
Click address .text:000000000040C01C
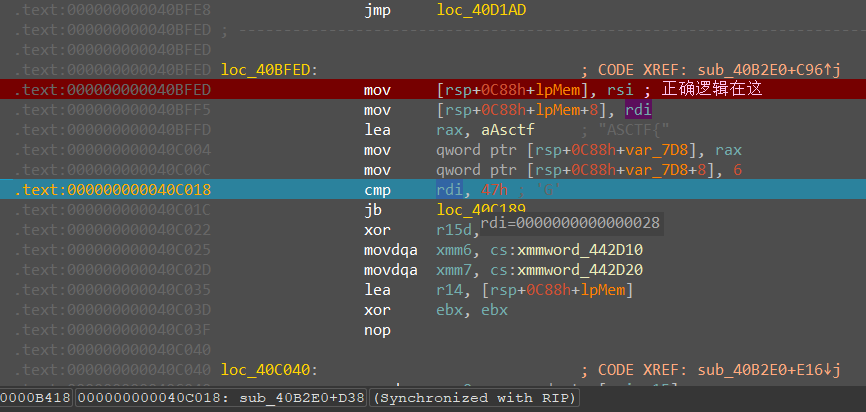coord(113,210)
